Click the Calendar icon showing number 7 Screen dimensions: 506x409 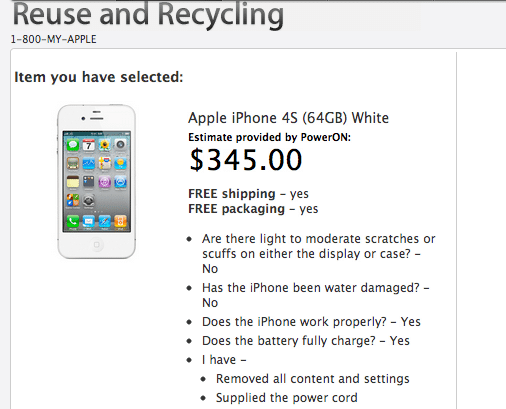click(89, 145)
